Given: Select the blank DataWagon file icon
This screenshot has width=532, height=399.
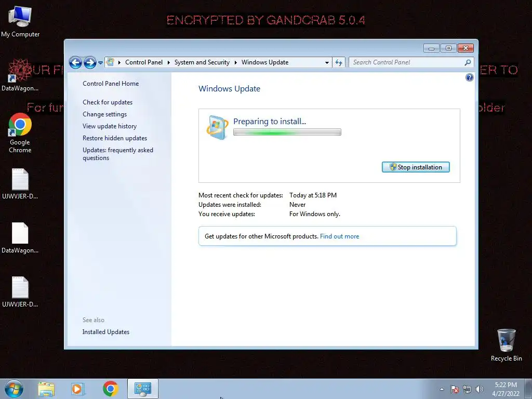Looking at the screenshot, I should tap(20, 238).
